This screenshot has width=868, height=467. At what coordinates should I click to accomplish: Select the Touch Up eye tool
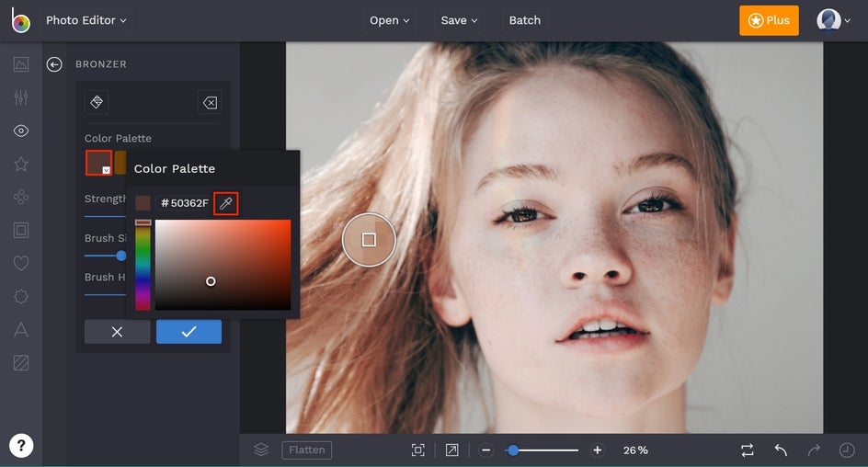21,131
